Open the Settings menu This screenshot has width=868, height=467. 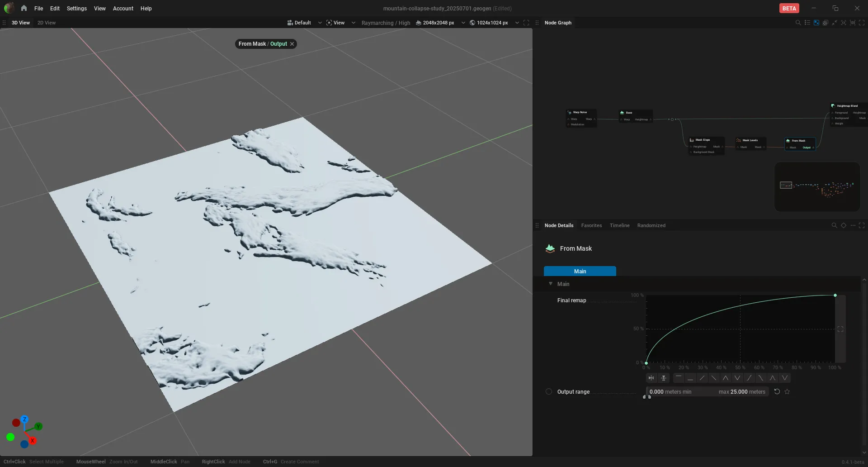pyautogui.click(x=76, y=8)
